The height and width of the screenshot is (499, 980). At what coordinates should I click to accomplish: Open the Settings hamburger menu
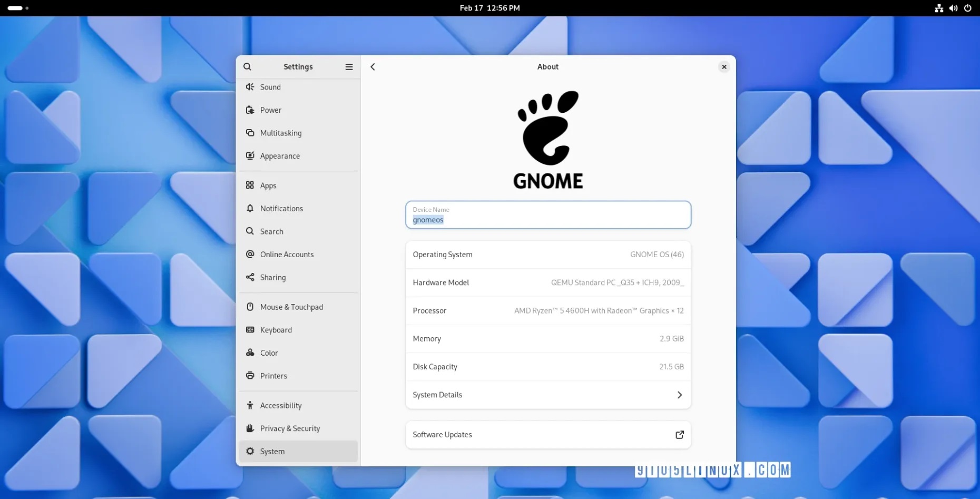(349, 67)
